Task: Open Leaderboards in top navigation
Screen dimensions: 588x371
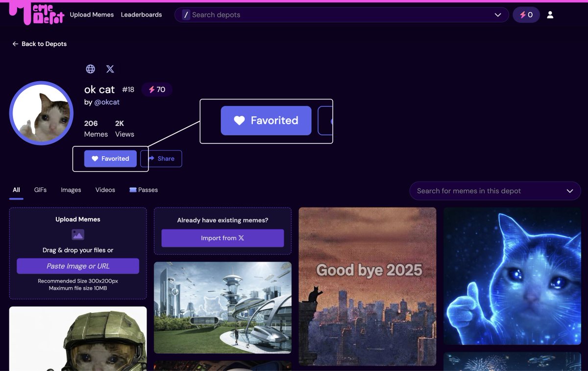Action: pyautogui.click(x=141, y=15)
